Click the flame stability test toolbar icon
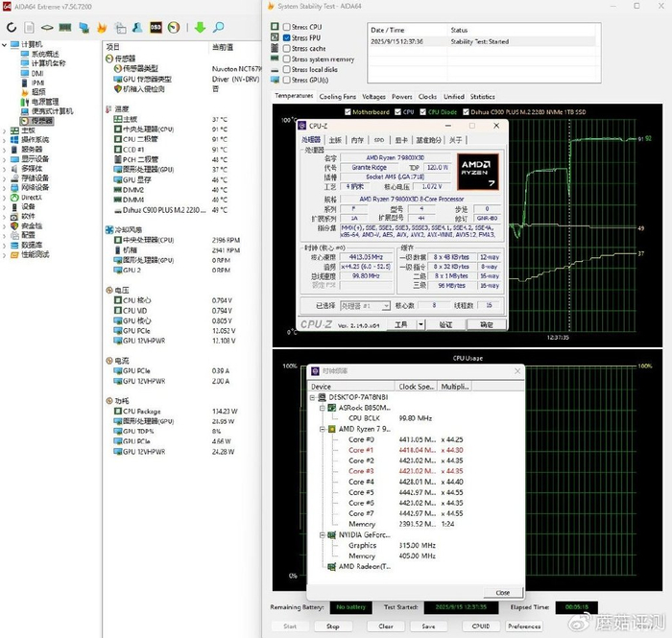 103,28
